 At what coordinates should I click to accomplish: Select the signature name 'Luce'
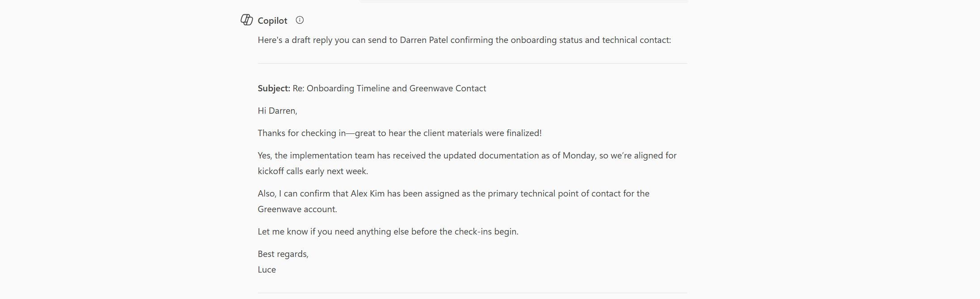(266, 269)
